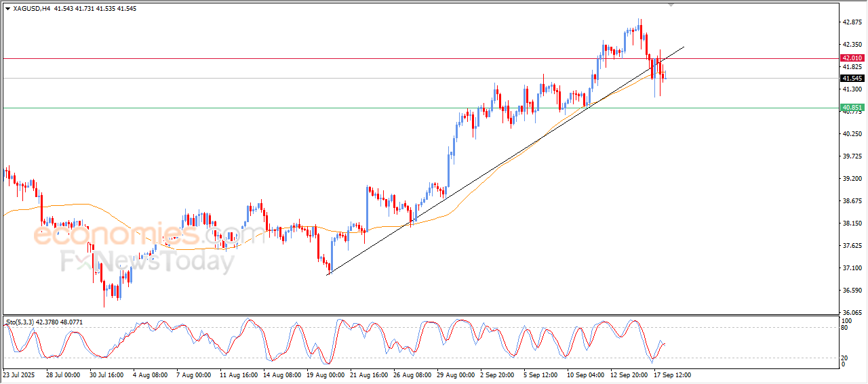Click the OHLC values 41.543 41.731 41.535 41.545
868x384 pixels.
pyautogui.click(x=95, y=9)
